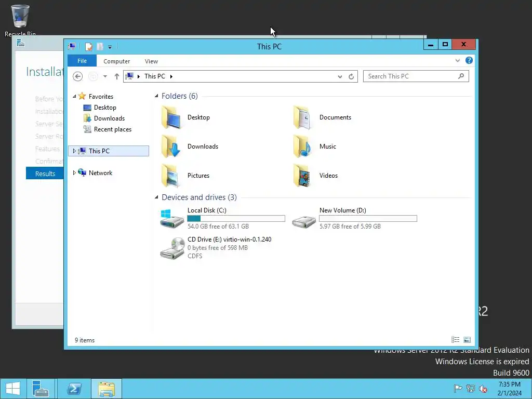532x399 pixels.
Task: Click the Start button on taskbar
Action: coord(13,389)
